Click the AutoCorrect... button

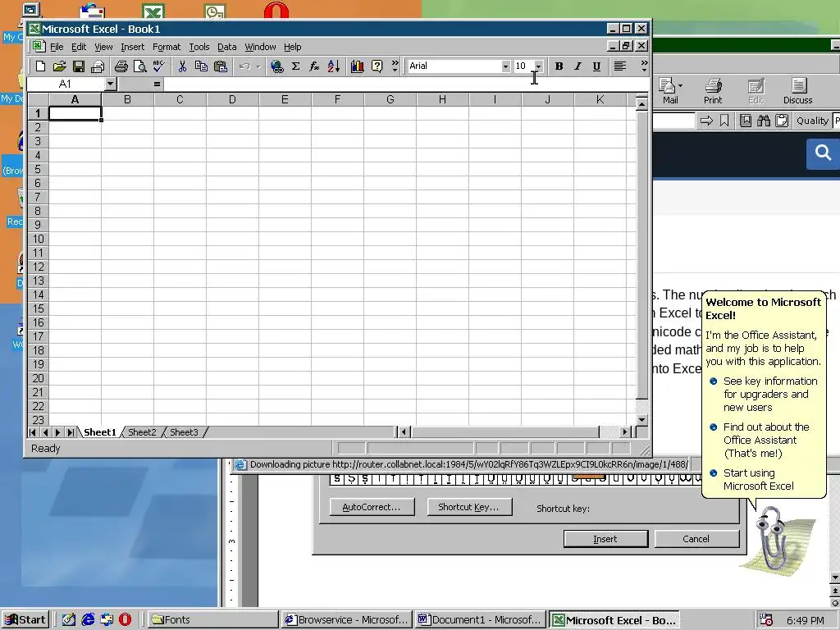click(372, 507)
